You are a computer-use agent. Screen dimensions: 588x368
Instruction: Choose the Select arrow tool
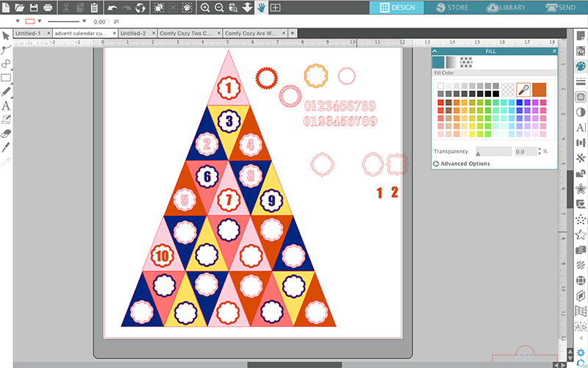click(x=6, y=36)
